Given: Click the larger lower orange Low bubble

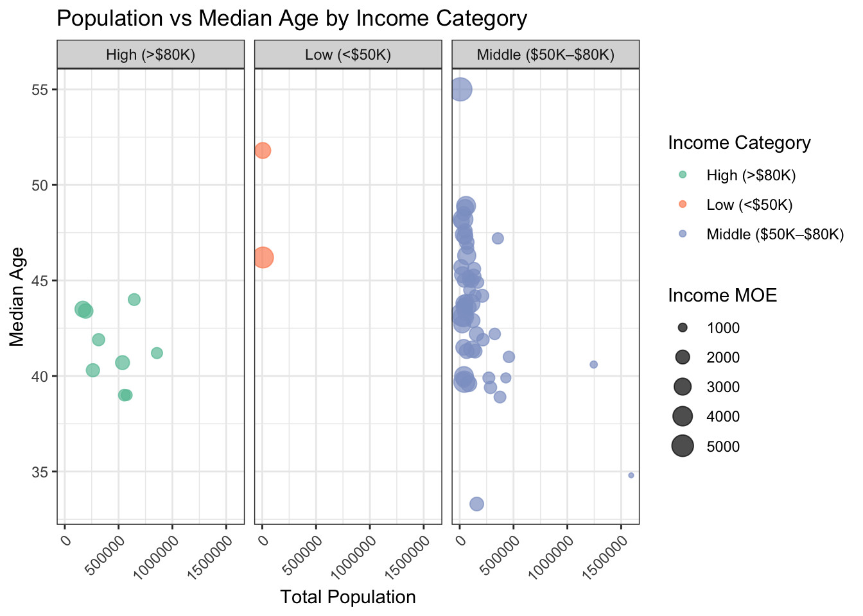Looking at the screenshot, I should 263,257.
